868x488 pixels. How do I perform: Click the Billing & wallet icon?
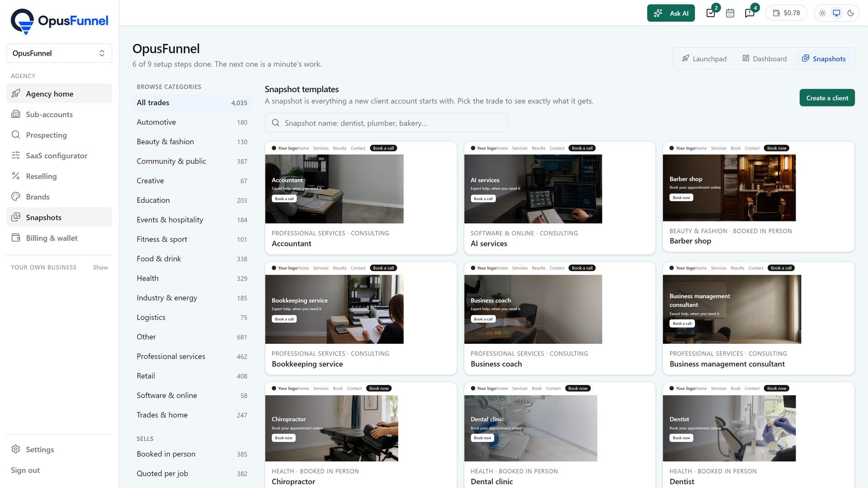tap(16, 238)
